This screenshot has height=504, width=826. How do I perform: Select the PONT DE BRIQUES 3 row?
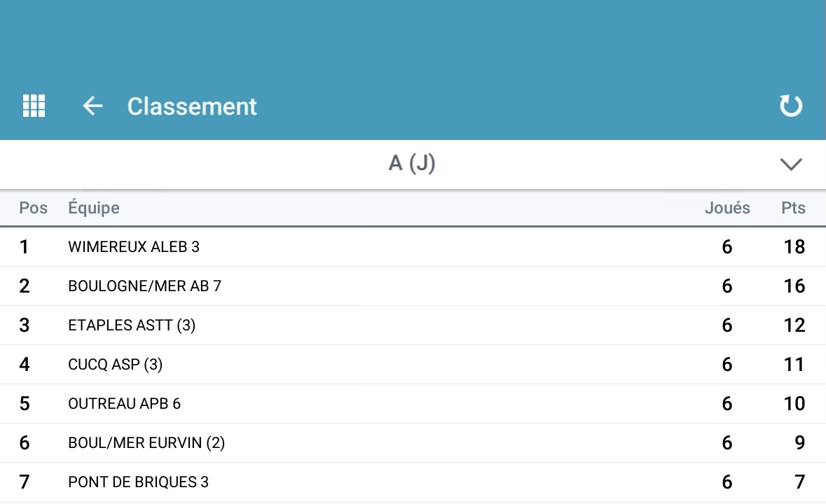click(413, 482)
